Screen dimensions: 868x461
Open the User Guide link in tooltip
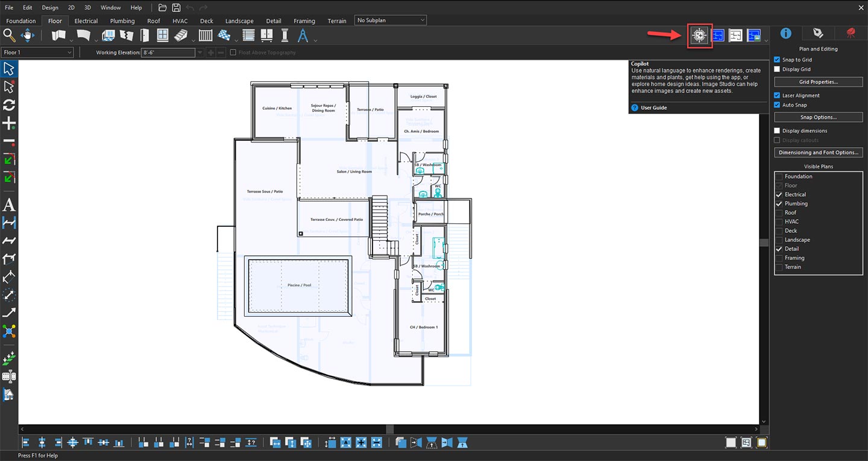(x=653, y=108)
